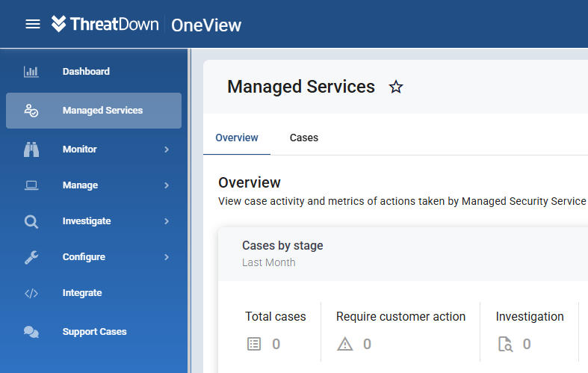Click the Investigate magnifier icon
Viewport: 588px width, 373px height.
pos(31,221)
